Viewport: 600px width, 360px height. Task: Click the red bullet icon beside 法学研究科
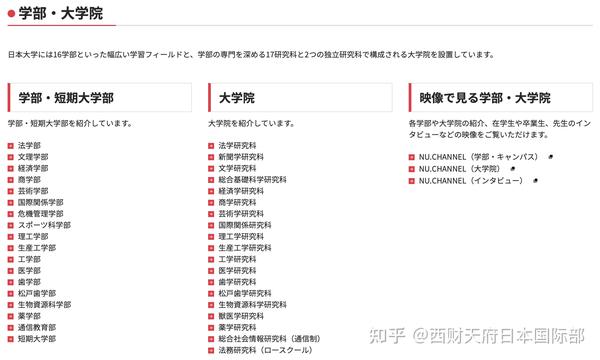211,146
